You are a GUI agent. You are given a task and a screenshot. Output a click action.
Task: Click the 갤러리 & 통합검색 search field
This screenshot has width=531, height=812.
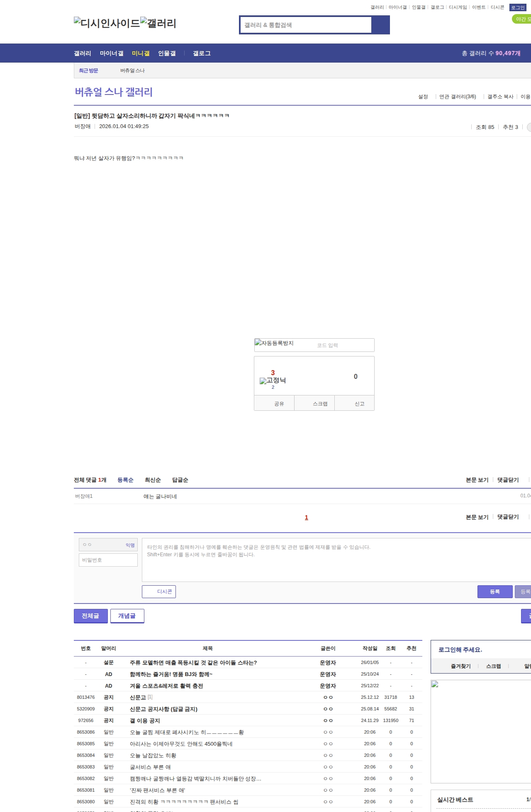[x=306, y=25]
